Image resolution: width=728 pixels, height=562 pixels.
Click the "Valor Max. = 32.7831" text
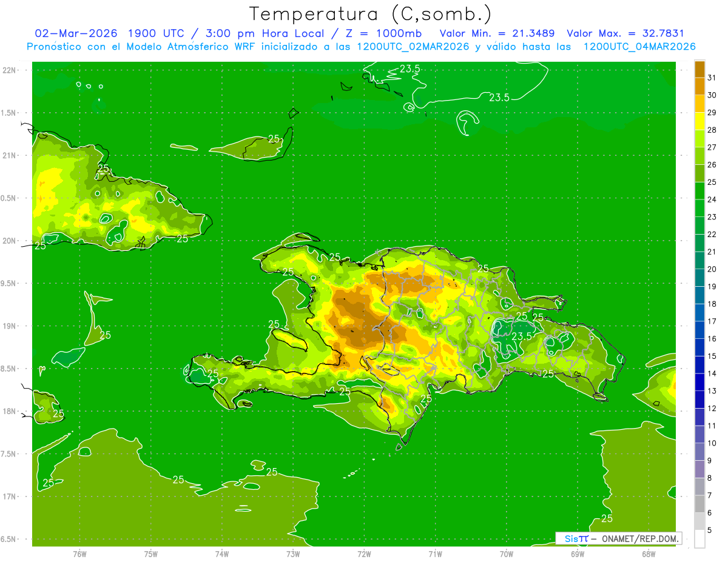[x=625, y=33]
